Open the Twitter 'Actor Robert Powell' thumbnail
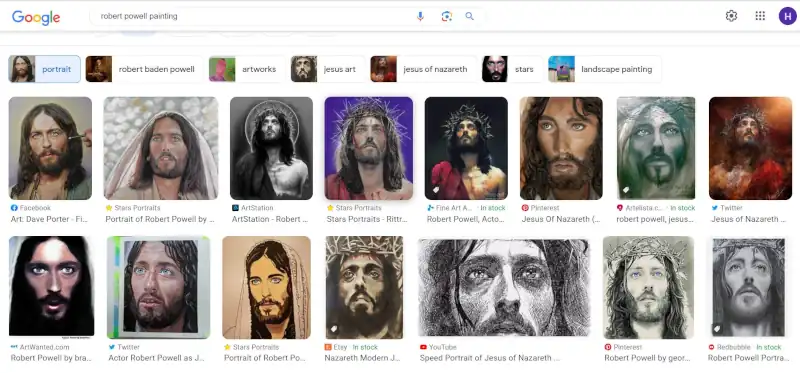The width and height of the screenshot is (800, 373). click(159, 287)
